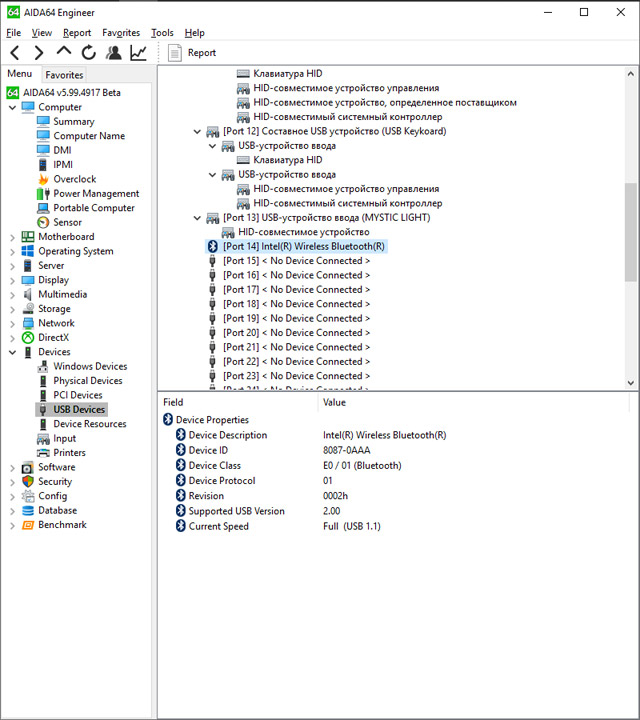
Task: Select the Database icon
Action: 28,511
